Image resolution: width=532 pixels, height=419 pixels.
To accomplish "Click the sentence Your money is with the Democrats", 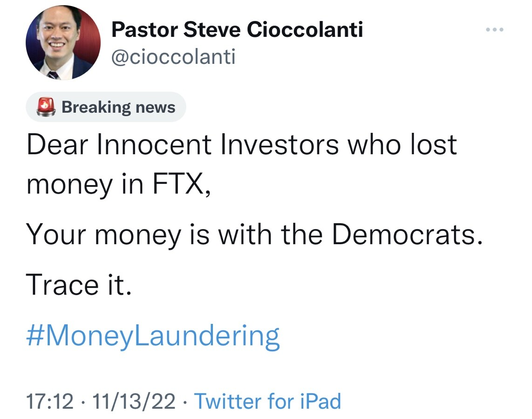I will [x=254, y=234].
